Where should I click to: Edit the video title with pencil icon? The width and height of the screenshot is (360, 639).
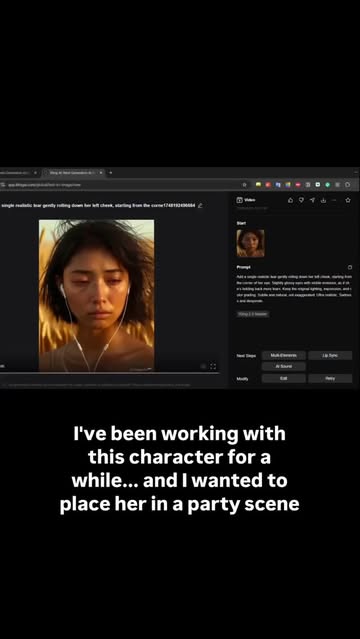(x=200, y=205)
